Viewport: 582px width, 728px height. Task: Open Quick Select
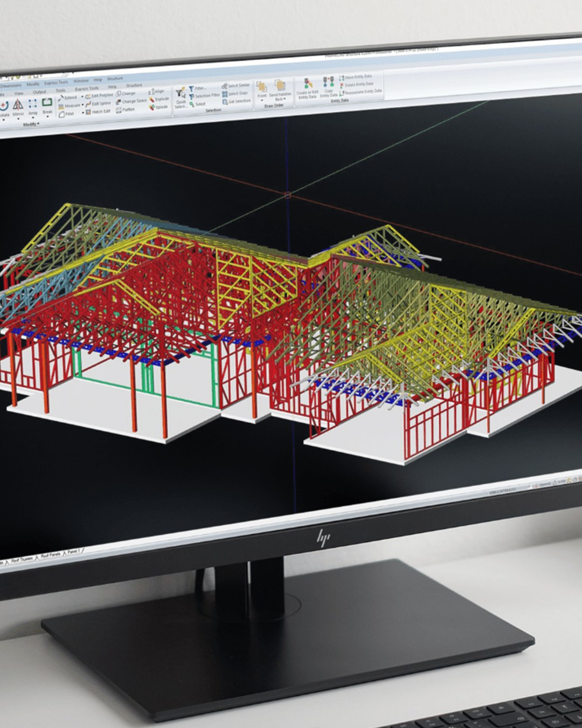coord(181,98)
